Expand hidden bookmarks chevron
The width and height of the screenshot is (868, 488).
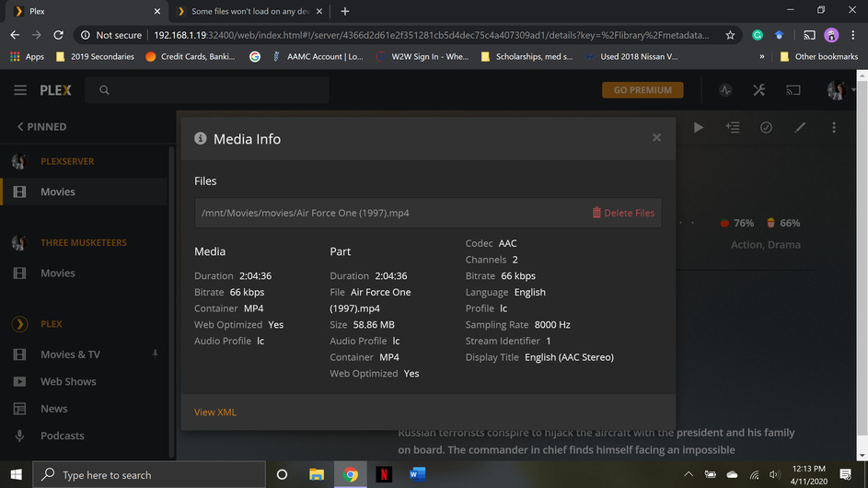[762, 56]
